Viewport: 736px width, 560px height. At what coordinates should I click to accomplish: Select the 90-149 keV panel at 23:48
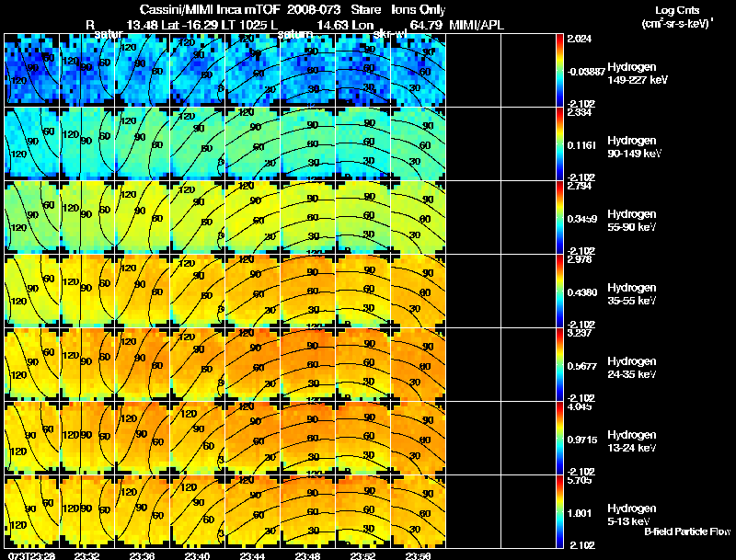[308, 144]
